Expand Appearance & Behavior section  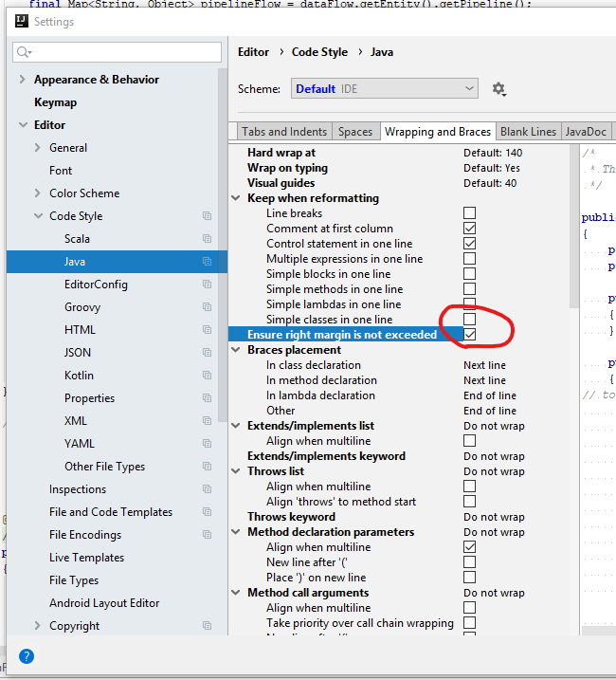click(x=22, y=80)
